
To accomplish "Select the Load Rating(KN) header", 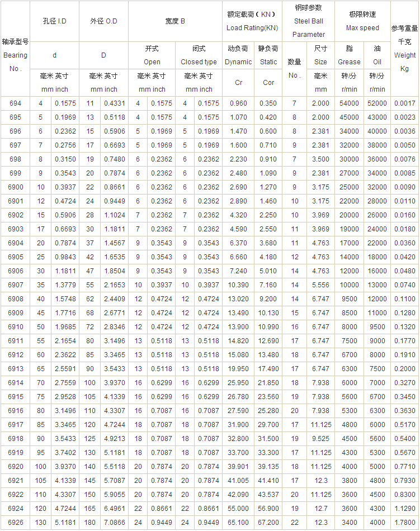I will tap(252, 21).
